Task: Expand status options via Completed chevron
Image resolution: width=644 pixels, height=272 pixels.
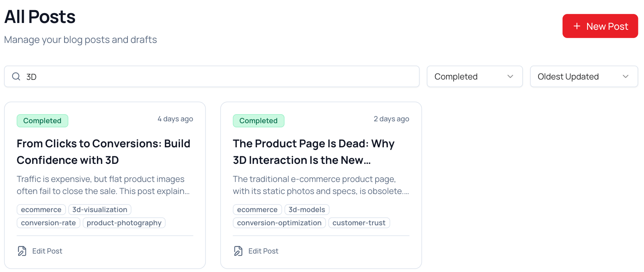Action: 510,76
